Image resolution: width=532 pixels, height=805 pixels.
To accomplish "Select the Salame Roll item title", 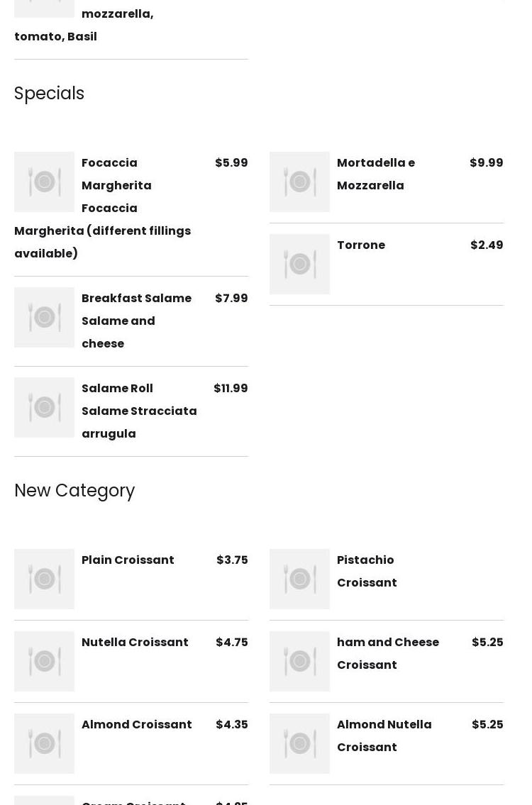I will [117, 388].
